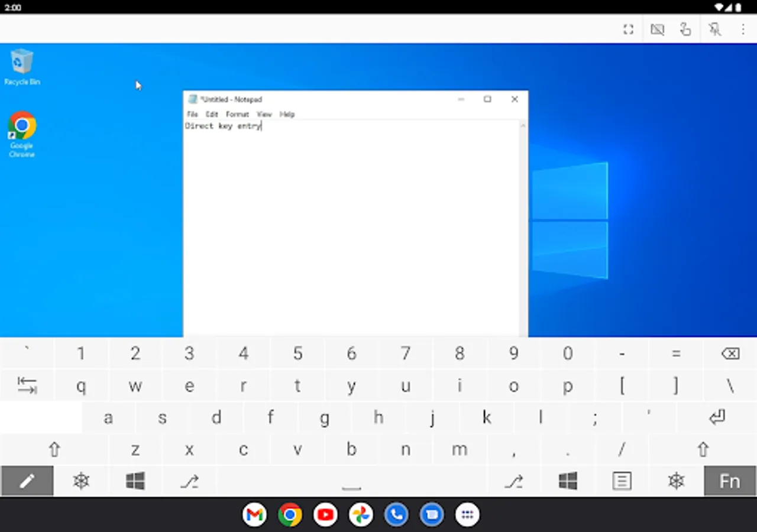
Task: Open Google Photos from the dock
Action: (361, 514)
